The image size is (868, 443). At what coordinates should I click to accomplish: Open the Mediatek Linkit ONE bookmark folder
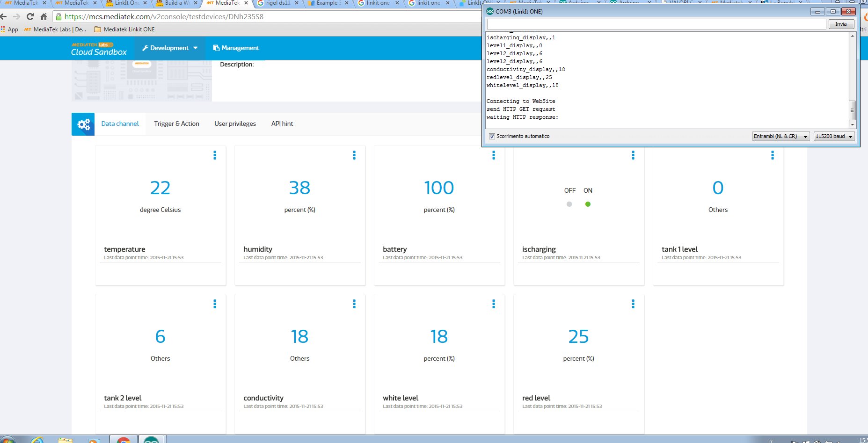(124, 29)
